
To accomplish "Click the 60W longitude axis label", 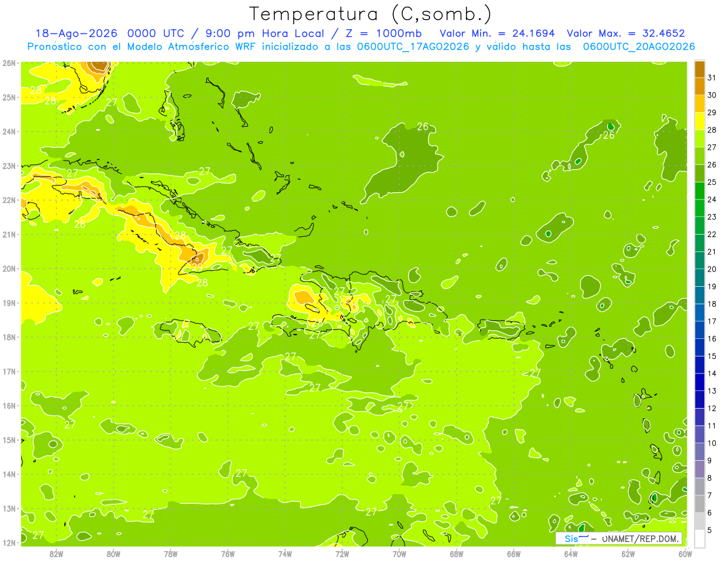I will click(686, 554).
